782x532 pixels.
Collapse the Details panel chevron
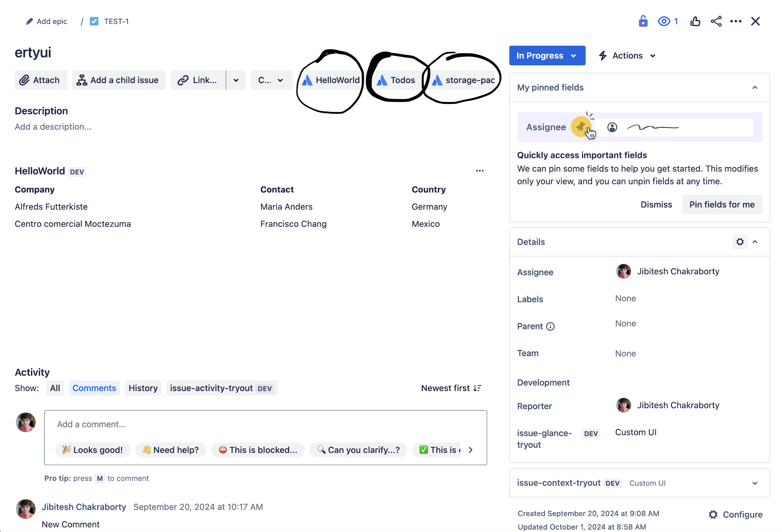(755, 242)
